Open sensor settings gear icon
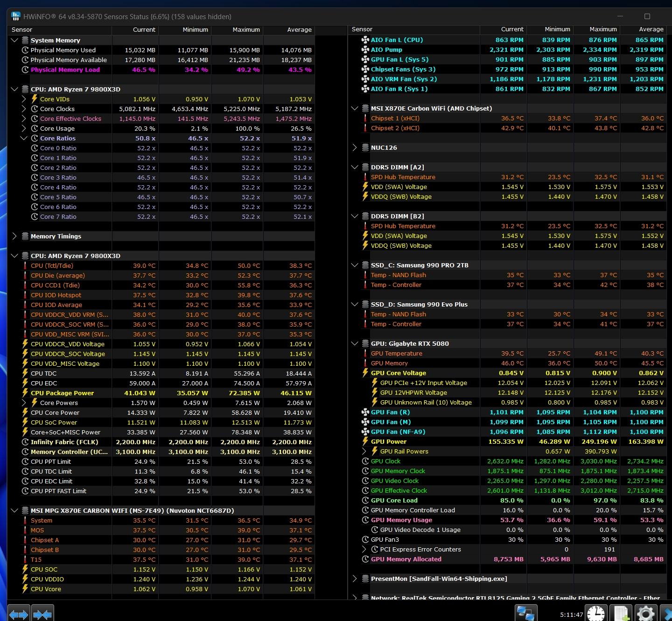 tap(646, 614)
